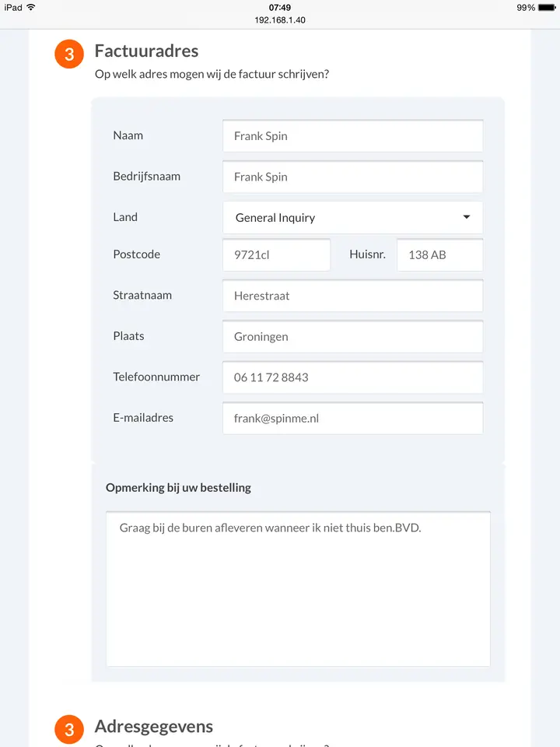Click the Factuuradres heading
The height and width of the screenshot is (747, 560).
coord(147,51)
